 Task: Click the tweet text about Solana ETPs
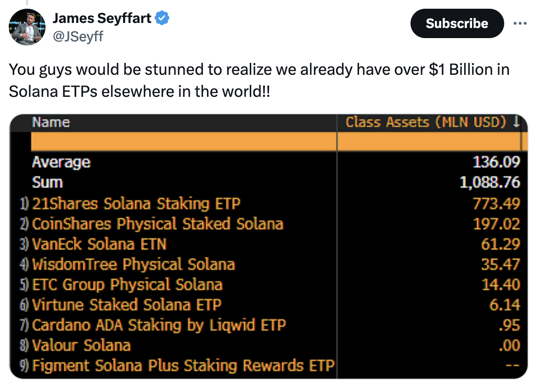[259, 81]
